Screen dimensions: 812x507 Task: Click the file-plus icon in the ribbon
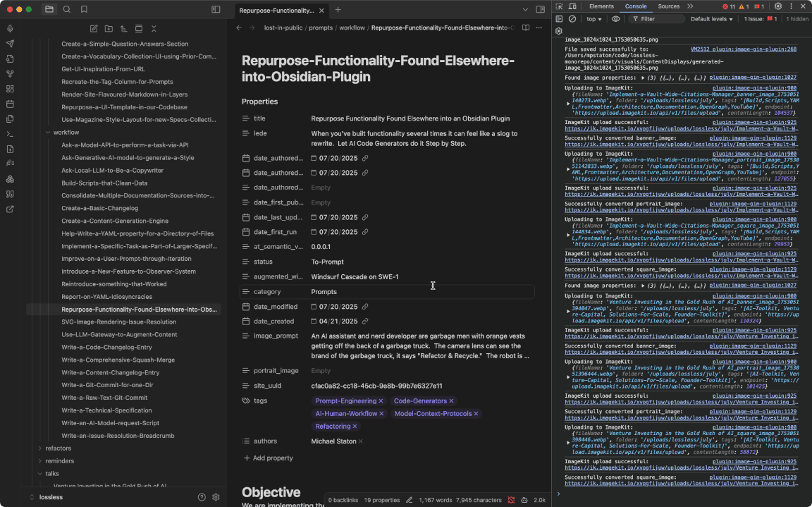[x=10, y=149]
